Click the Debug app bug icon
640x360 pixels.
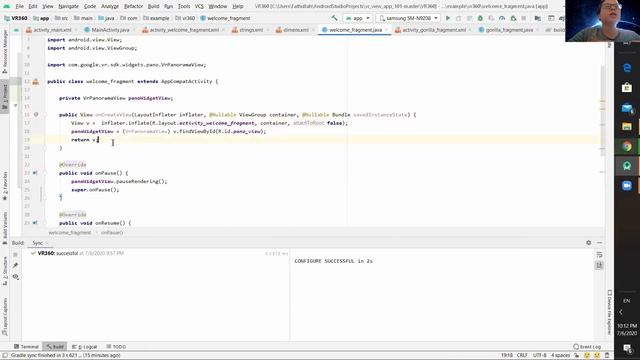(x=480, y=18)
